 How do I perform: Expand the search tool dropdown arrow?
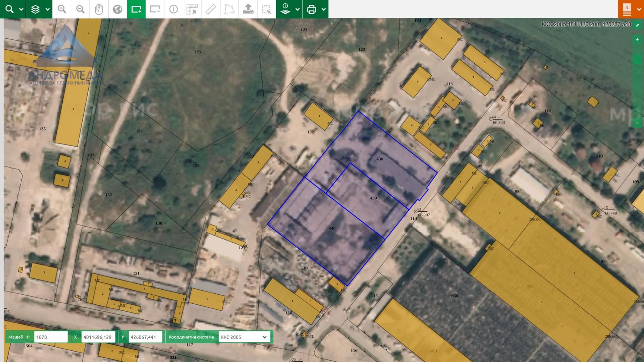21,9
